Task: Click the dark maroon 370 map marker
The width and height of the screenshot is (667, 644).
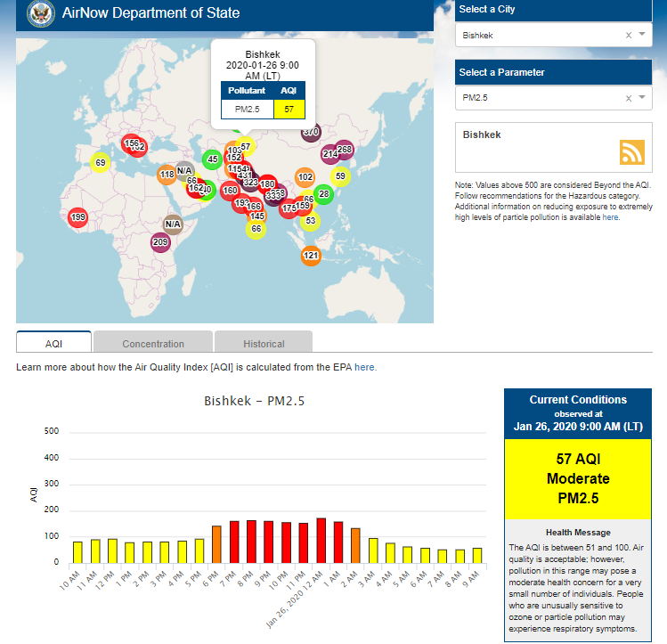Action: pos(311,133)
